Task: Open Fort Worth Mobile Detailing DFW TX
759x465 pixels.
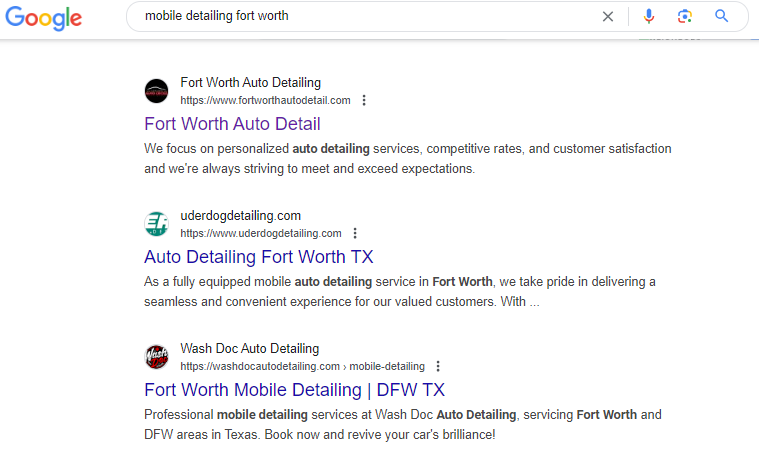Action: pos(294,390)
